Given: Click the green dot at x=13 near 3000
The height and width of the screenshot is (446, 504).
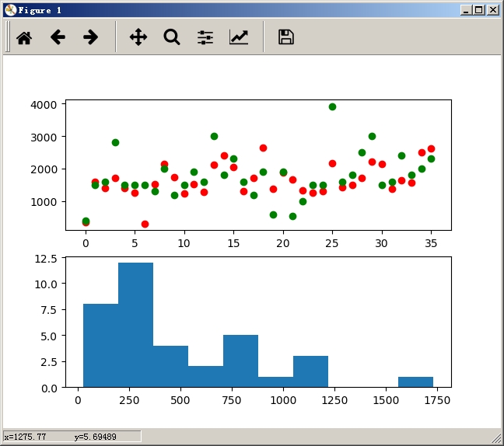Looking at the screenshot, I should [x=214, y=136].
